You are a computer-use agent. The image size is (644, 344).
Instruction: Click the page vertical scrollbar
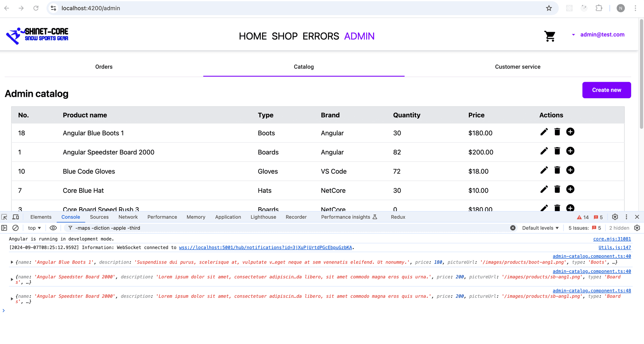click(x=641, y=74)
